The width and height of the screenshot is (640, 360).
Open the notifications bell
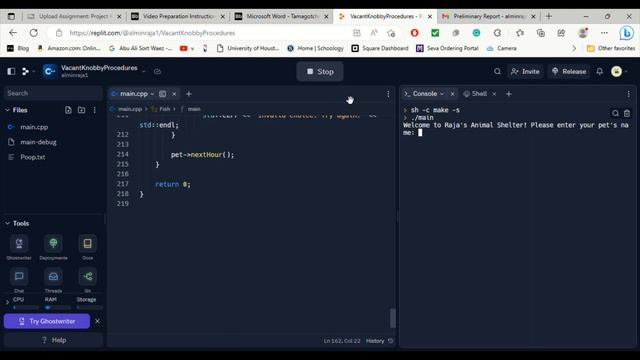pos(600,71)
